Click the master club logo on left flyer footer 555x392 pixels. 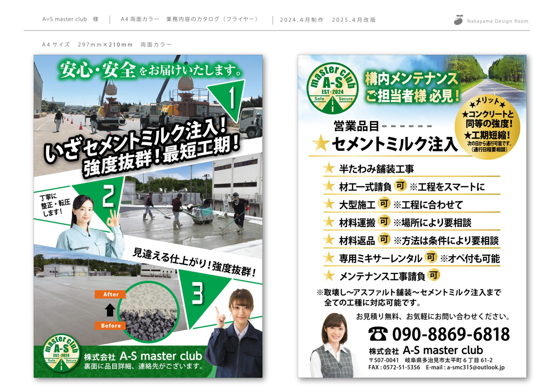tap(61, 352)
